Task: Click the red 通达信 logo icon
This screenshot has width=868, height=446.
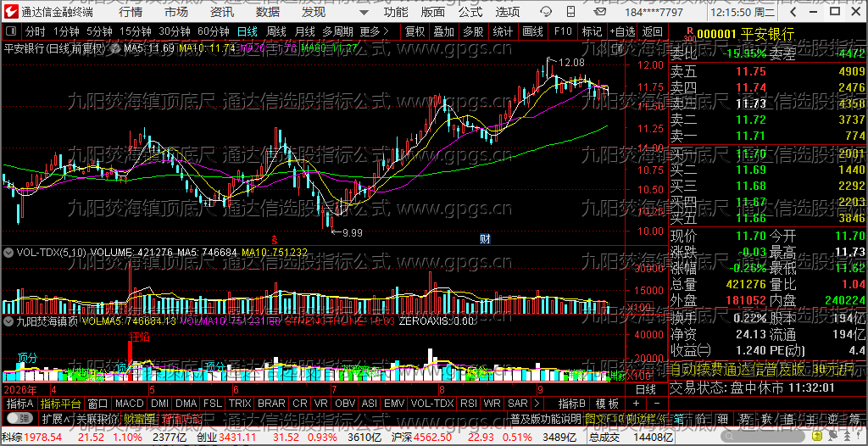Action: (11, 12)
